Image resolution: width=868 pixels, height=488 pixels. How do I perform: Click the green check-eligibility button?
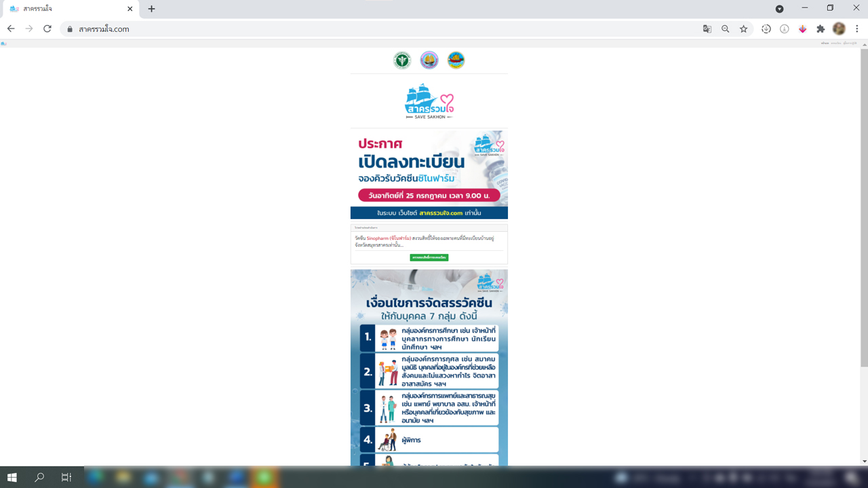[x=429, y=258]
